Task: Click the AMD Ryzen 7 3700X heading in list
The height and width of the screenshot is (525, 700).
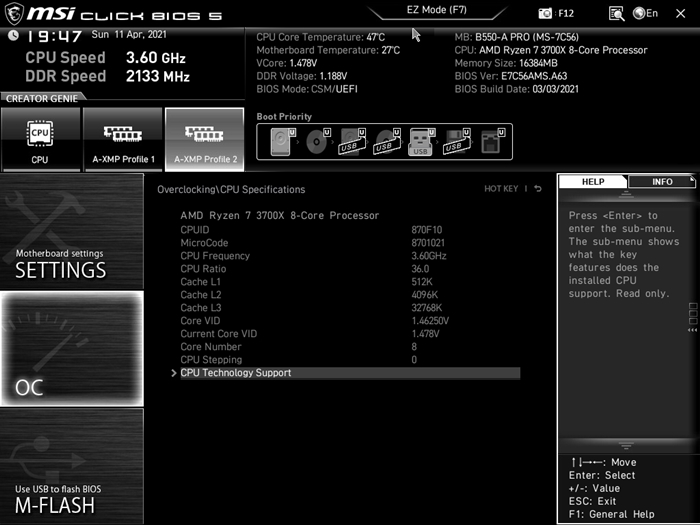Action: pyautogui.click(x=279, y=216)
